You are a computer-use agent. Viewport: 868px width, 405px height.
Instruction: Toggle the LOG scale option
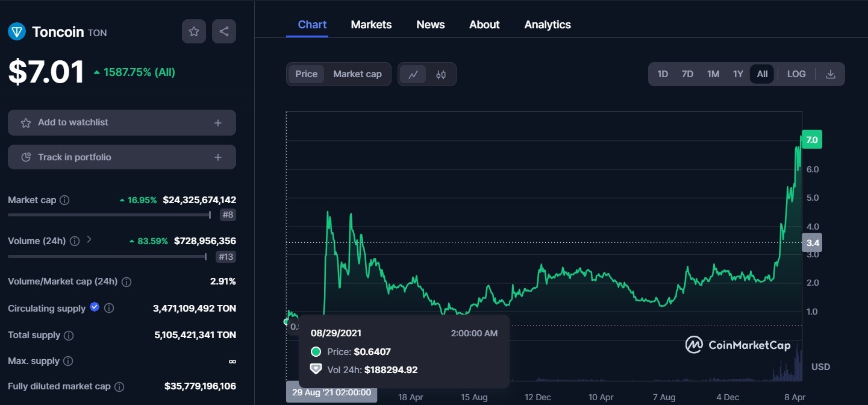[796, 74]
